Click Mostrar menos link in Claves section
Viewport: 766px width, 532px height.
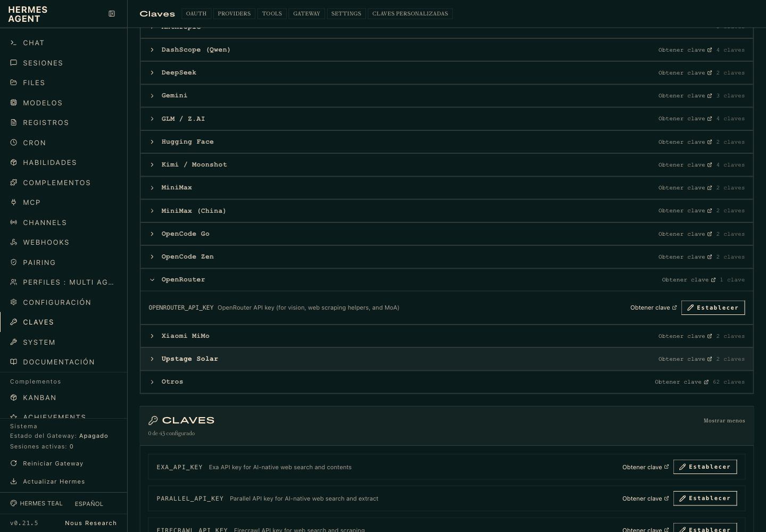coord(724,420)
